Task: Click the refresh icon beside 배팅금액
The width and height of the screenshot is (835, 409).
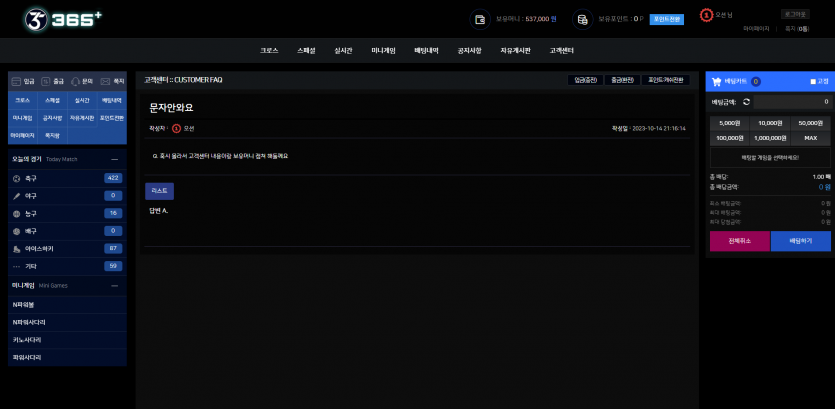Action: click(746, 102)
